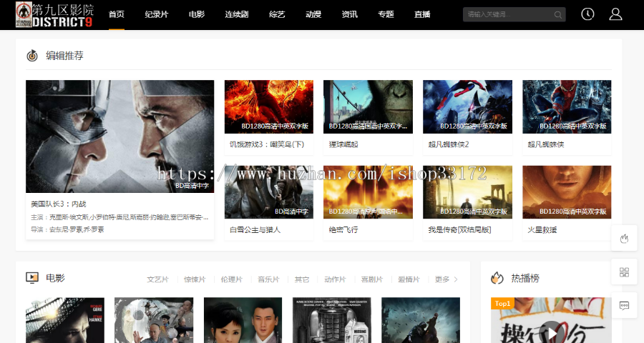
Task: Open the third movie poster with couple
Action: click(243, 320)
